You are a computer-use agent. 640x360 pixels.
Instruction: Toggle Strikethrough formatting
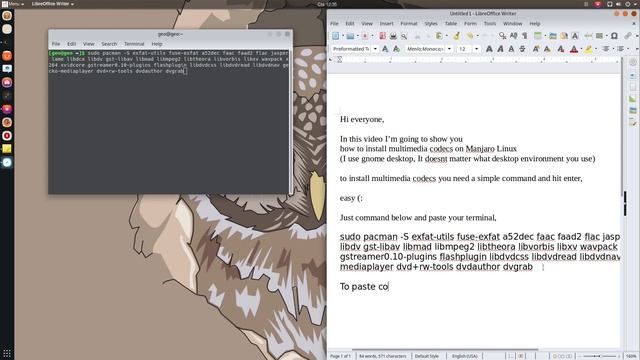click(x=522, y=49)
